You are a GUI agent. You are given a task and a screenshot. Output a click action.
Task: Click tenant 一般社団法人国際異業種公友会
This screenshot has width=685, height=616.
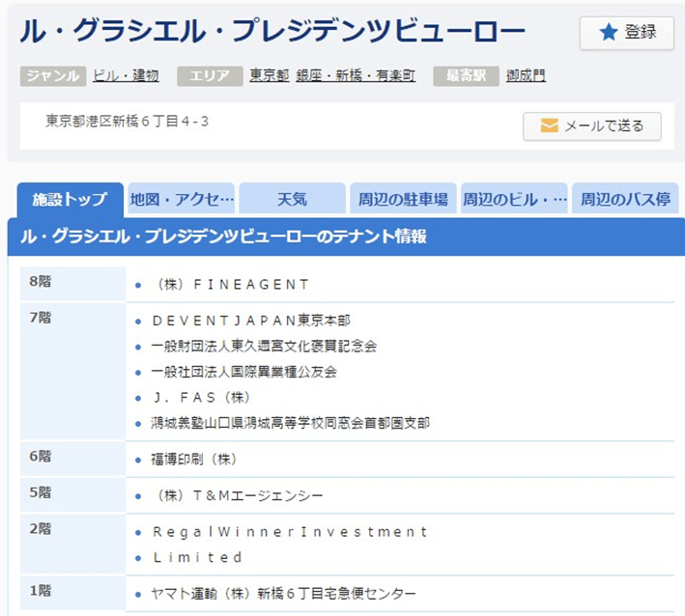point(243,372)
